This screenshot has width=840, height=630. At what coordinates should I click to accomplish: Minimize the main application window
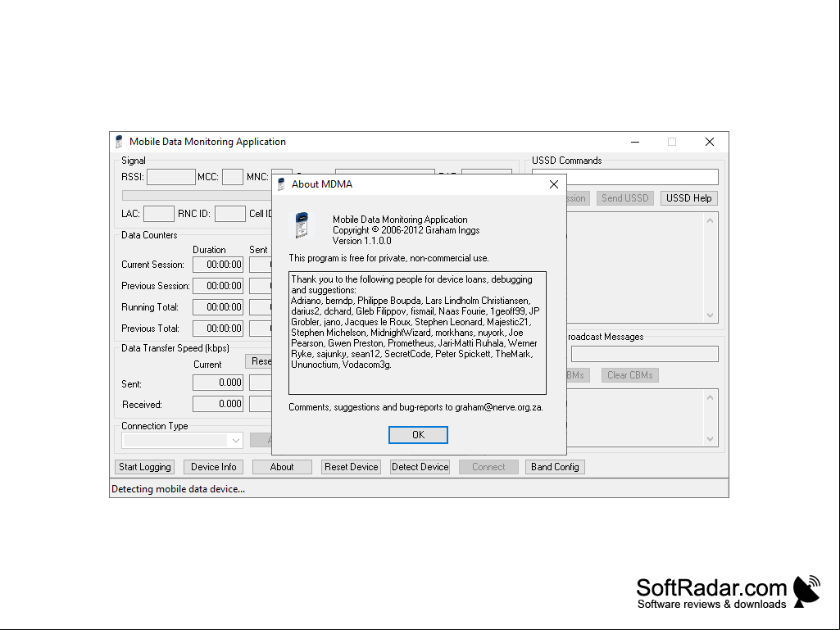point(635,142)
